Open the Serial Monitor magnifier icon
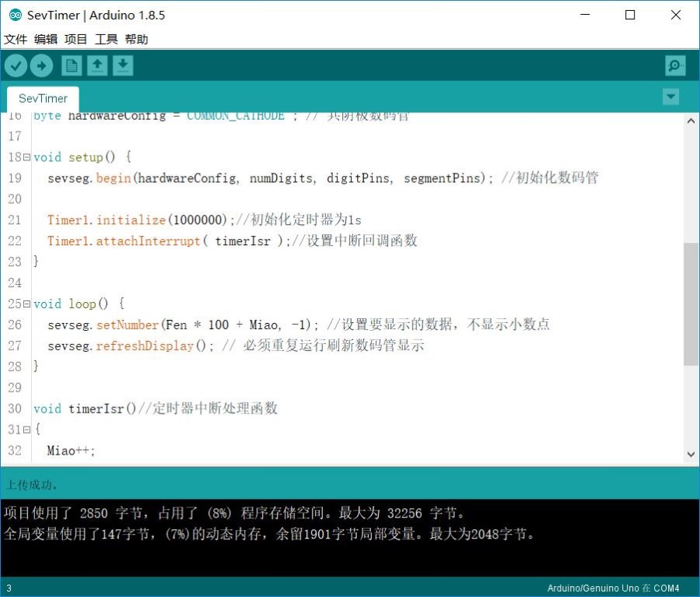The width and height of the screenshot is (700, 597). [x=675, y=66]
